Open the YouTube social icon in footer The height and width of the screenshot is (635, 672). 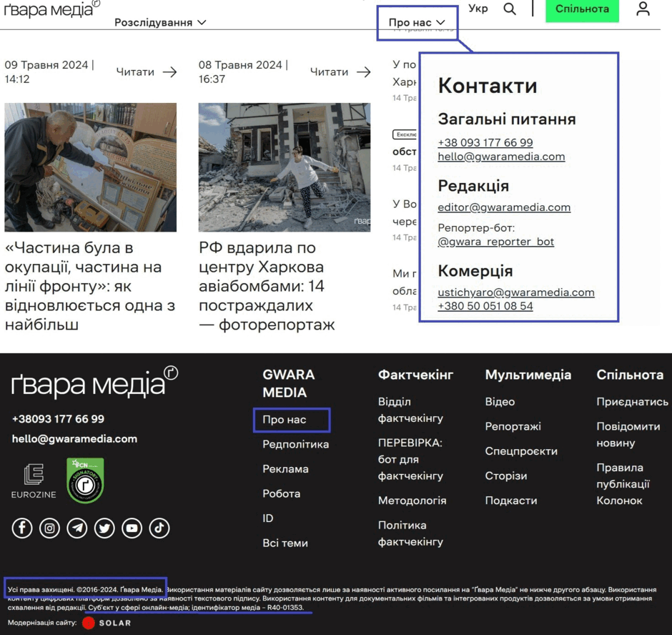132,528
